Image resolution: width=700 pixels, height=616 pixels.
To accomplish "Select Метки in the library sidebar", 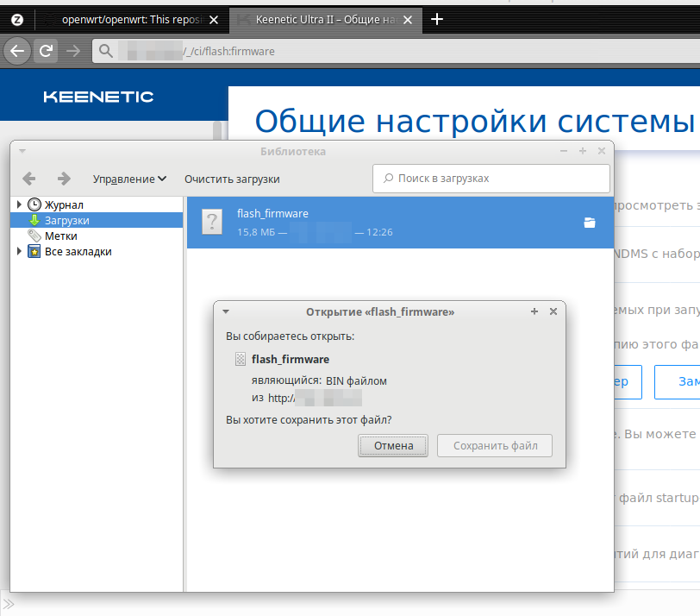I will pos(61,236).
